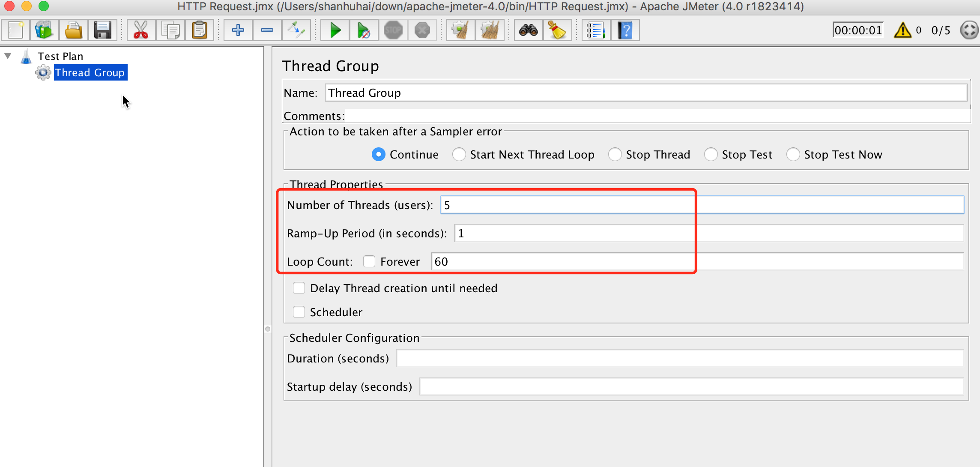Select the Continue radio button

[379, 154]
